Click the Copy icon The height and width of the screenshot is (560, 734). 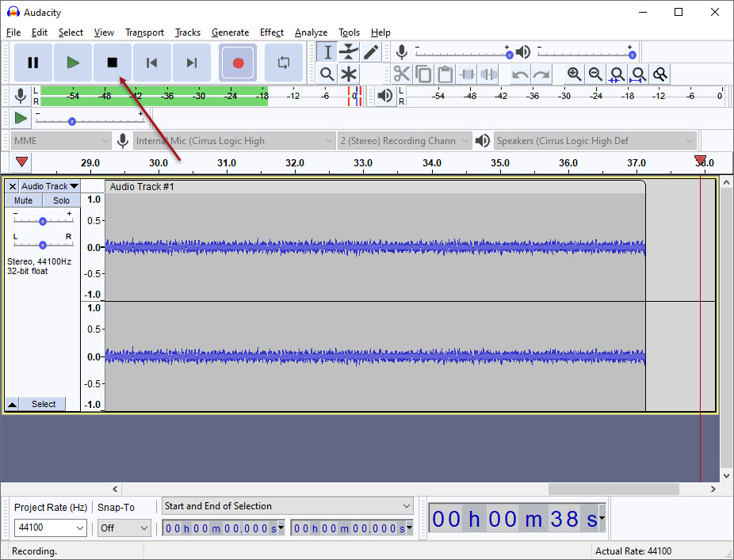(x=423, y=74)
